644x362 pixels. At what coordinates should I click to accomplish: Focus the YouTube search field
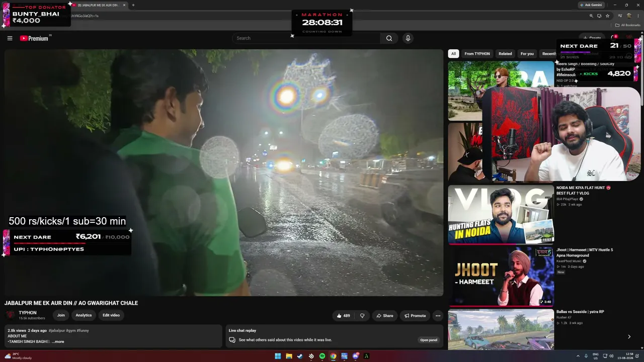pyautogui.click(x=307, y=38)
